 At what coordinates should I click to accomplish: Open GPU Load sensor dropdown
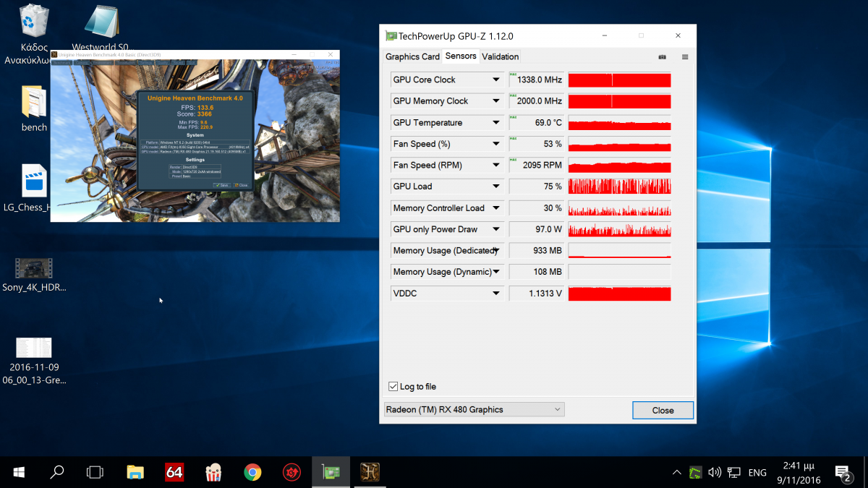pos(496,187)
